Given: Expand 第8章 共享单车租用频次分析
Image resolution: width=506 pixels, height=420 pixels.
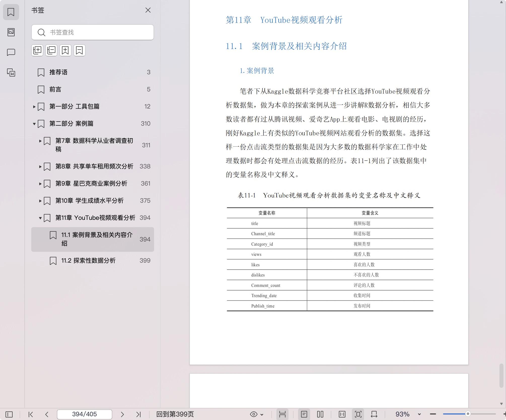Looking at the screenshot, I should point(40,166).
